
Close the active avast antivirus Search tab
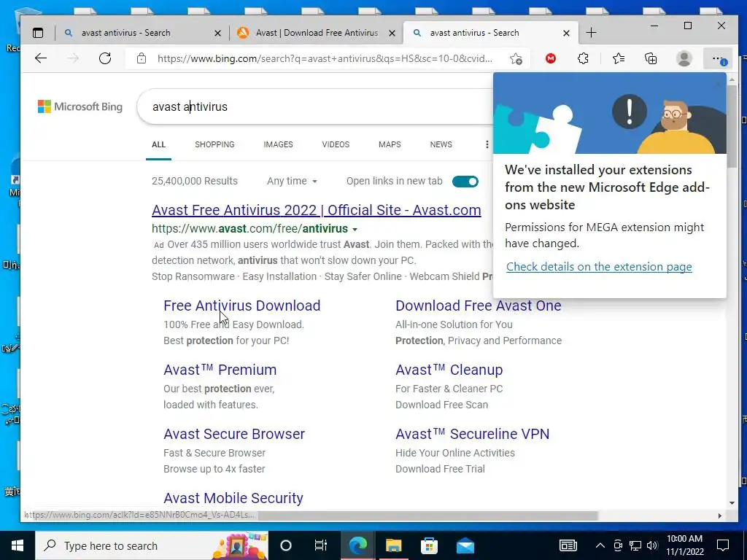[566, 34]
